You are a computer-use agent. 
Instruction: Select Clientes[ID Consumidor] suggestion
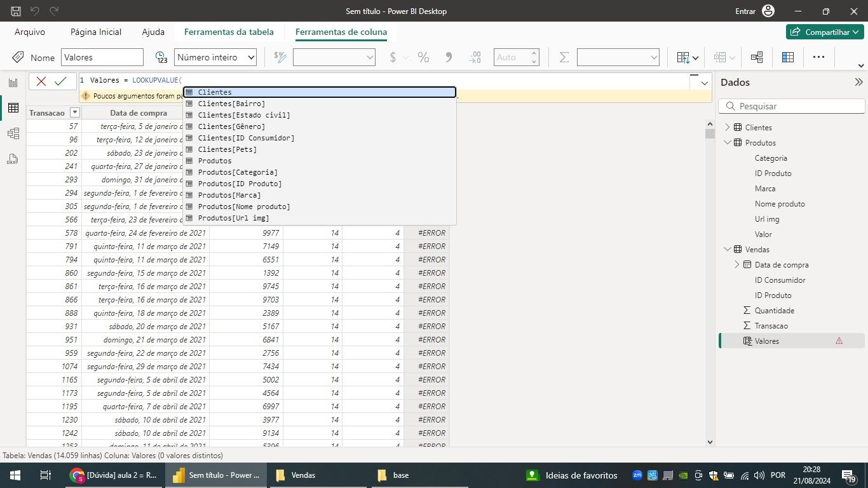[x=320, y=138]
